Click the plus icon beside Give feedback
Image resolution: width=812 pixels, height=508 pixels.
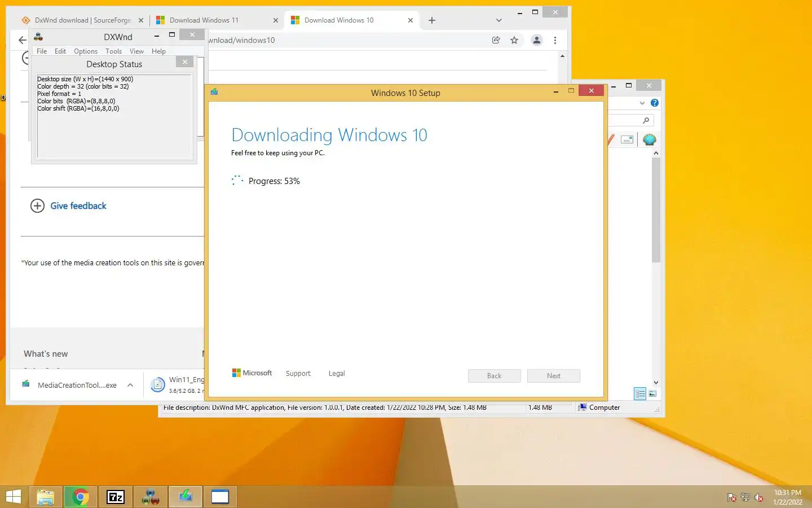(x=37, y=206)
